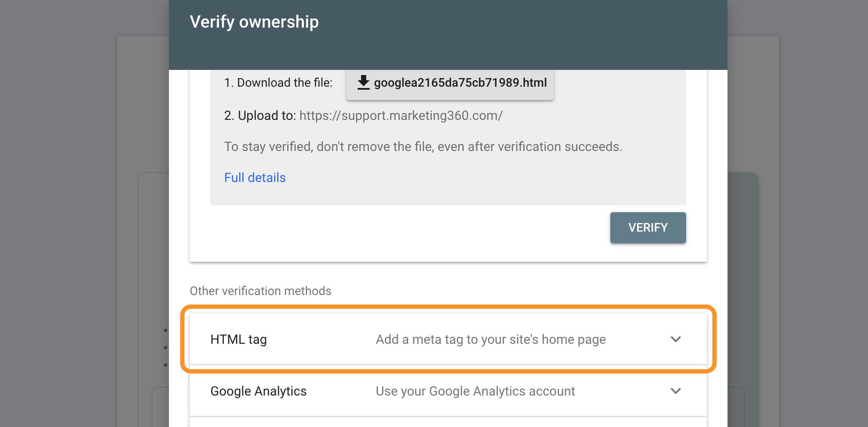
Task: Click the 'Add a meta tag' description
Action: [490, 339]
